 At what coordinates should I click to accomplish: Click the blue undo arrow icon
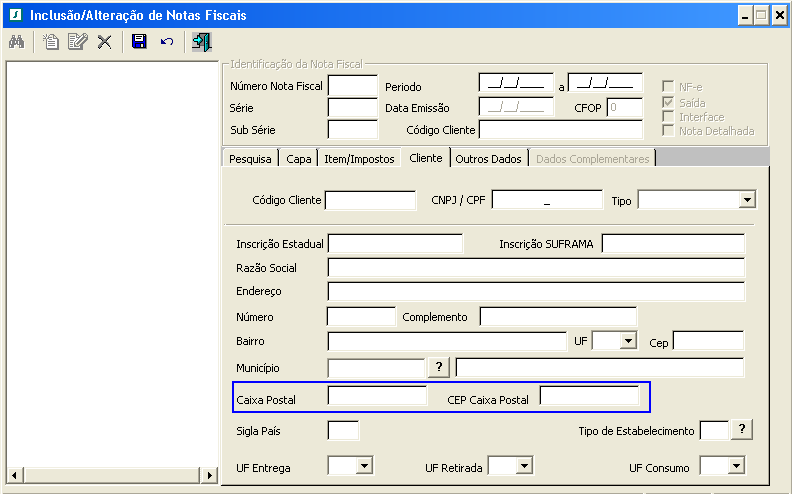[x=167, y=42]
